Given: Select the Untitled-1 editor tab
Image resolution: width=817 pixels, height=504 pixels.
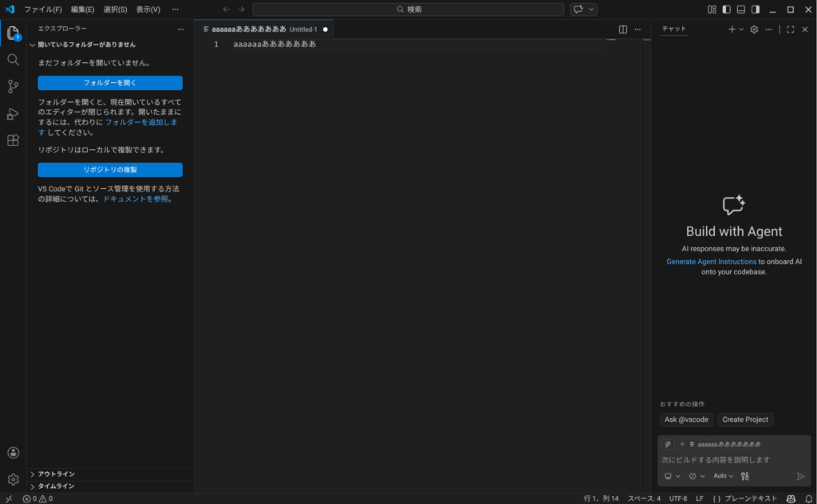Looking at the screenshot, I should coord(263,30).
